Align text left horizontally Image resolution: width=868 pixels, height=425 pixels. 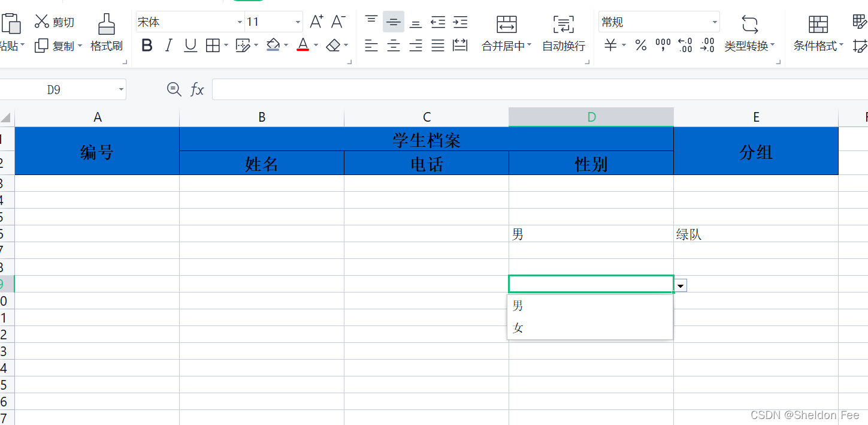[x=371, y=46]
